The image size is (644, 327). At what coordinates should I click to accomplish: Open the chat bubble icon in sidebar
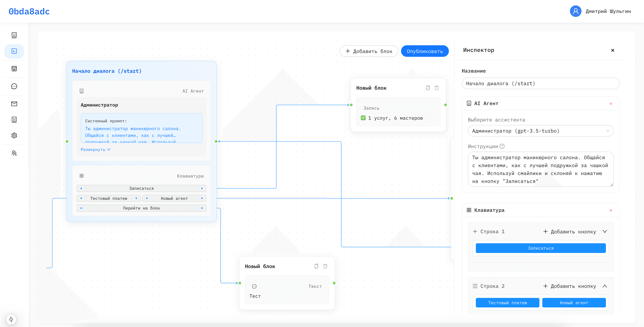14,86
